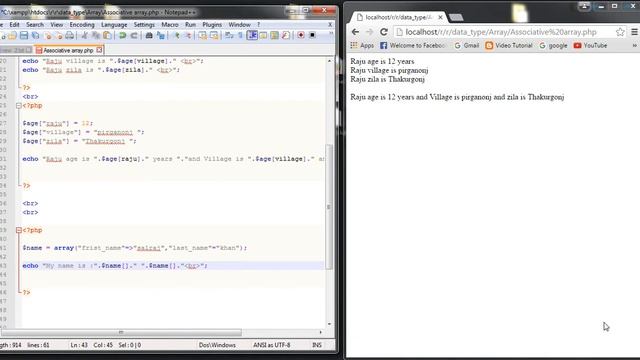Click the editor horizontal scrollbar thumb
Image resolution: width=640 pixels, height=360 pixels.
pyautogui.click(x=121, y=332)
